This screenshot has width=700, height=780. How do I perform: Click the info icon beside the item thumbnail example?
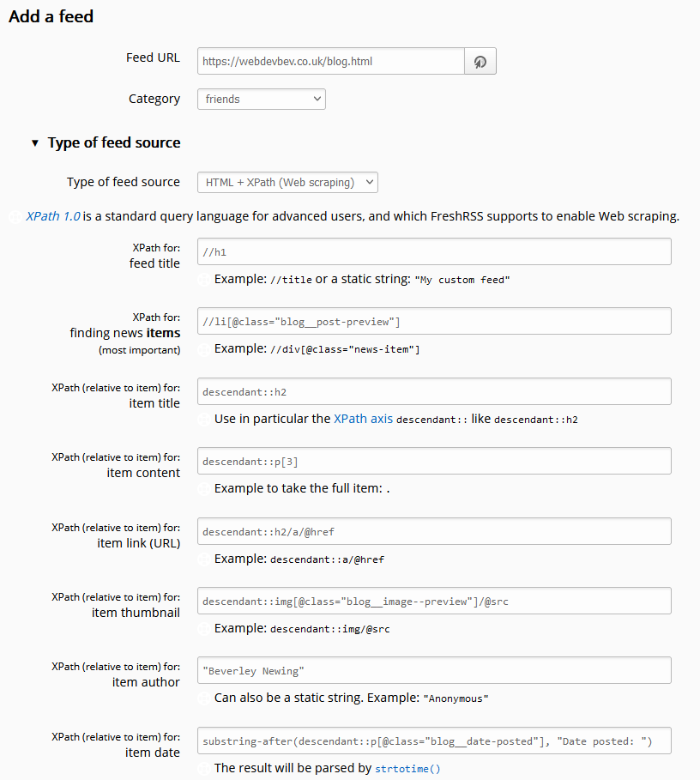click(203, 628)
